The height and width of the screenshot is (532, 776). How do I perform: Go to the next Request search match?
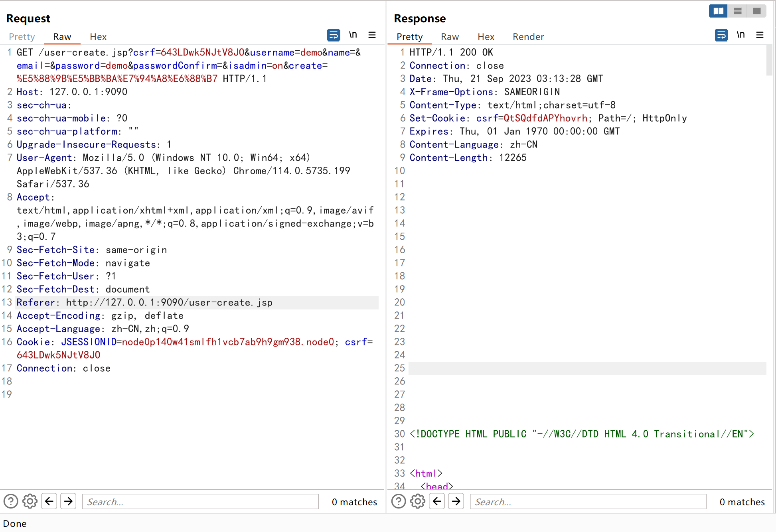point(68,501)
